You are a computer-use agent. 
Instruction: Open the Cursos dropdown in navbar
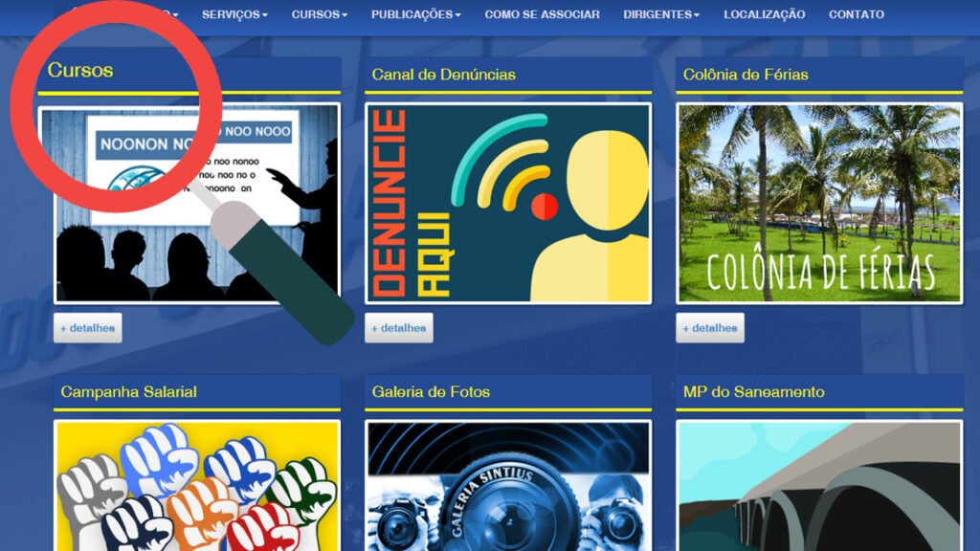(x=319, y=14)
